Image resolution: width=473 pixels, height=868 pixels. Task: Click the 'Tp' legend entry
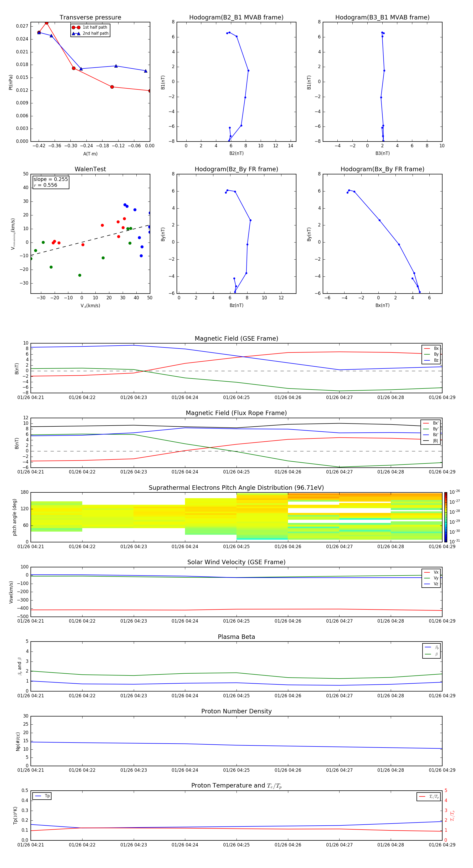click(42, 796)
